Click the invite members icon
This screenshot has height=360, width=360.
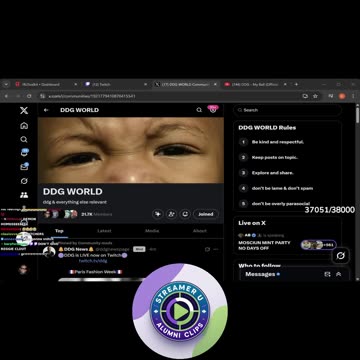pos(171,214)
